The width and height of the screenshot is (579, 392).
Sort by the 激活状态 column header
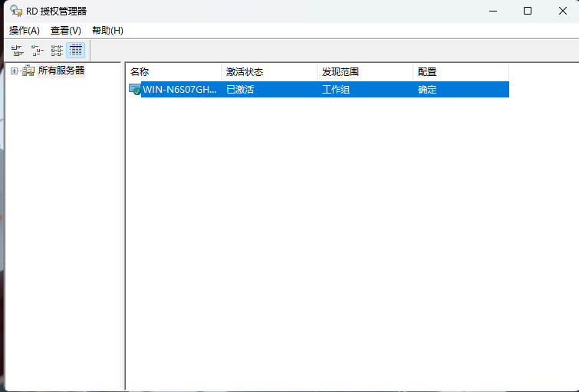[x=268, y=72]
